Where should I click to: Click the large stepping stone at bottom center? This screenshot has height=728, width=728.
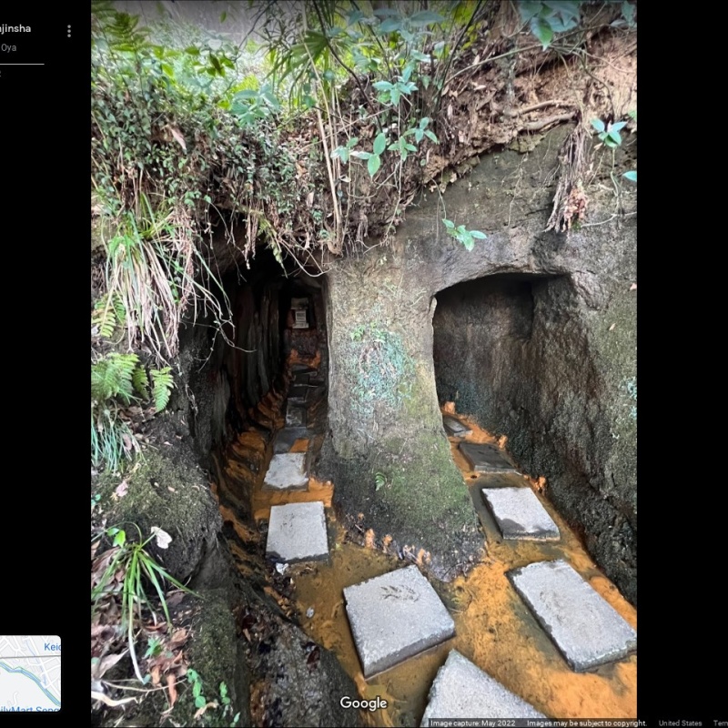[x=398, y=619]
